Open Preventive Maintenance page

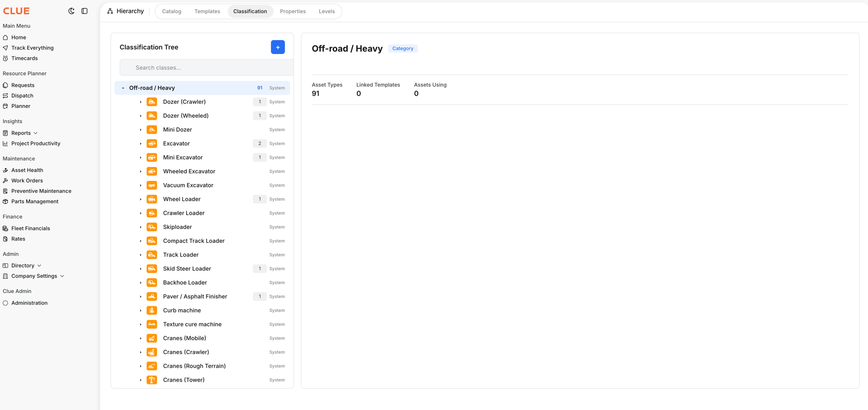pyautogui.click(x=41, y=191)
